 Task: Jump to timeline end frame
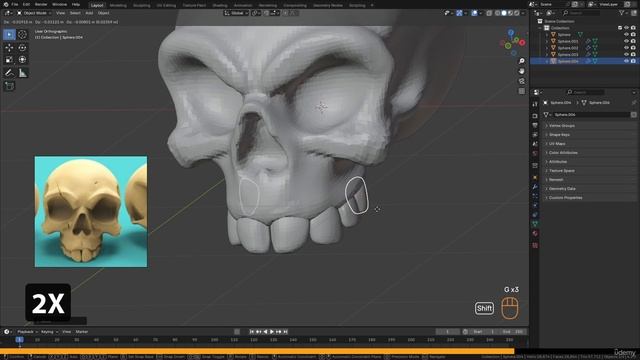(285, 332)
